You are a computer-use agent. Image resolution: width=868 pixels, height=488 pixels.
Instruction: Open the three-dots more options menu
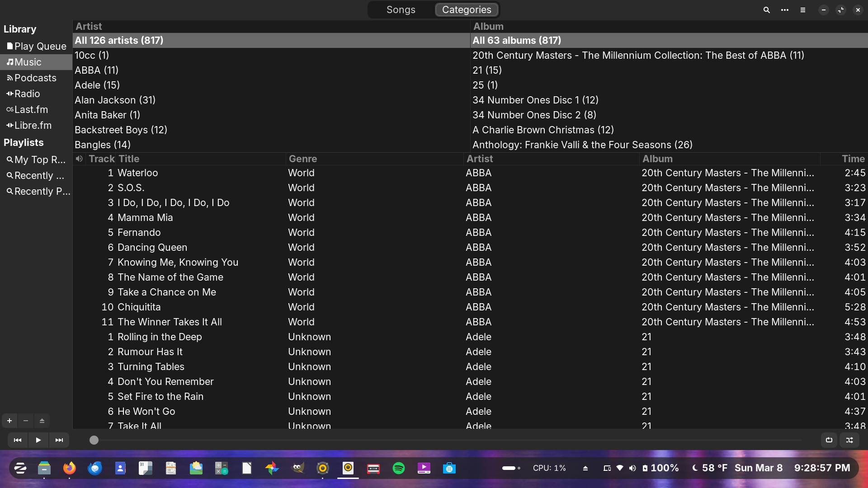pos(785,10)
